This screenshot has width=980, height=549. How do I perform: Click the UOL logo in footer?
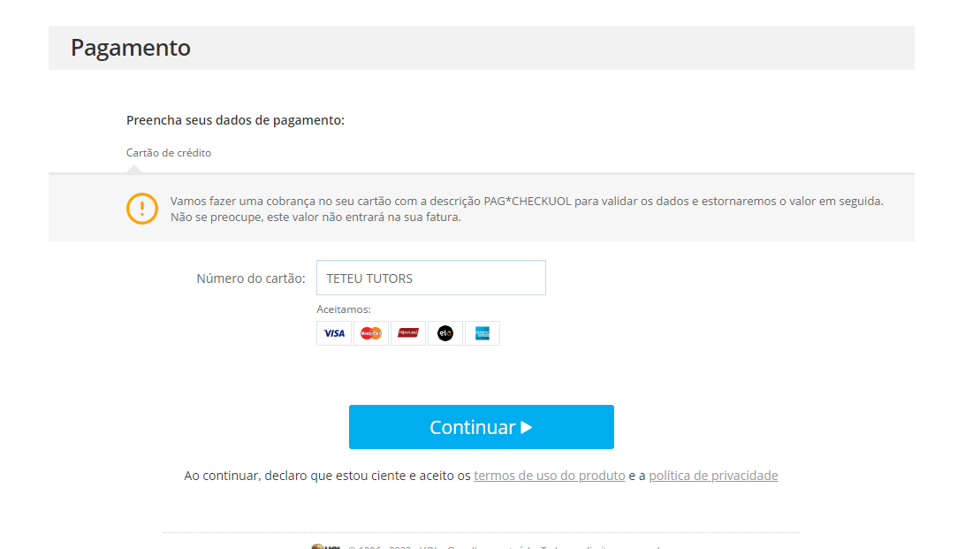(x=325, y=546)
